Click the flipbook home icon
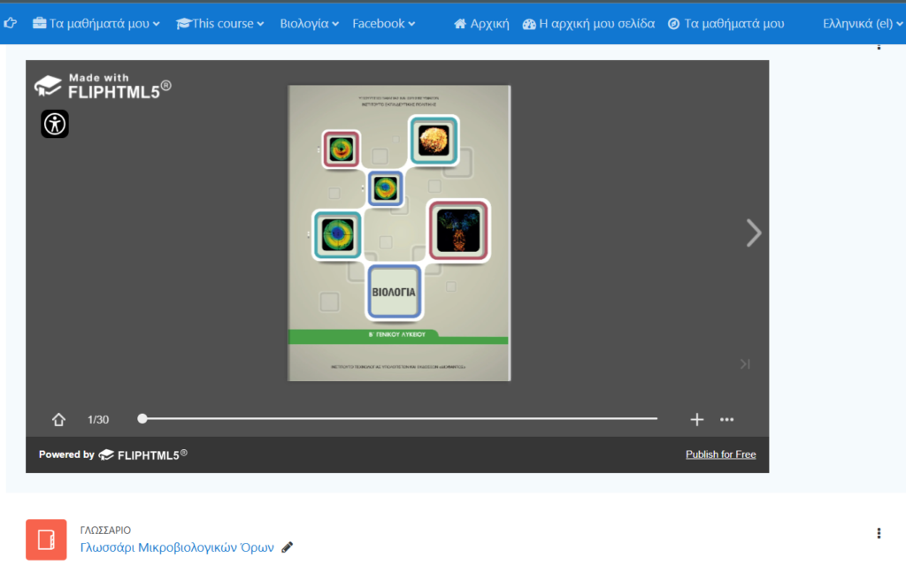The height and width of the screenshot is (588, 906). 59,419
